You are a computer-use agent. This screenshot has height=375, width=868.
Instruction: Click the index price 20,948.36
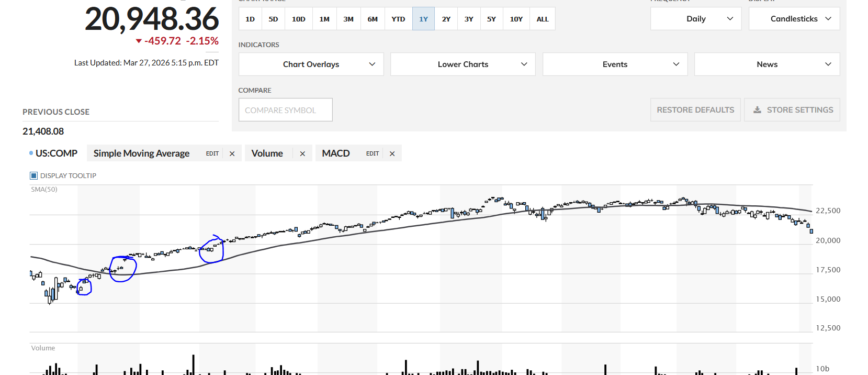[152, 19]
